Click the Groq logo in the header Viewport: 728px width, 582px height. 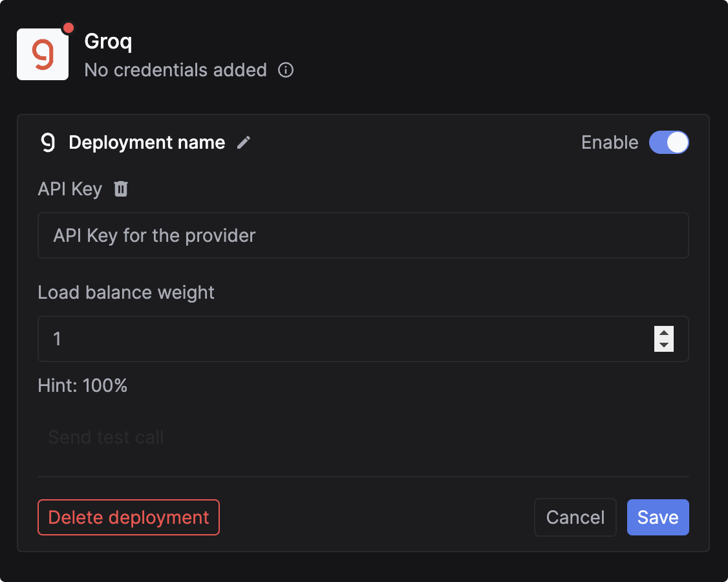click(43, 54)
